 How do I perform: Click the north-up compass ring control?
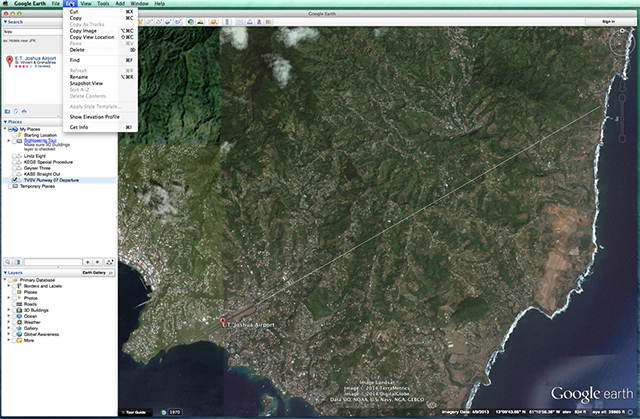(x=622, y=42)
